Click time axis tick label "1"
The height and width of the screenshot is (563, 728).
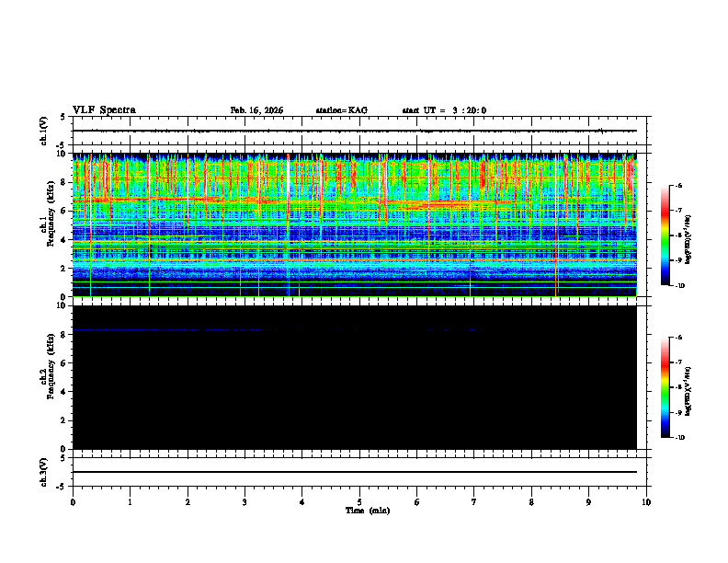tap(130, 502)
